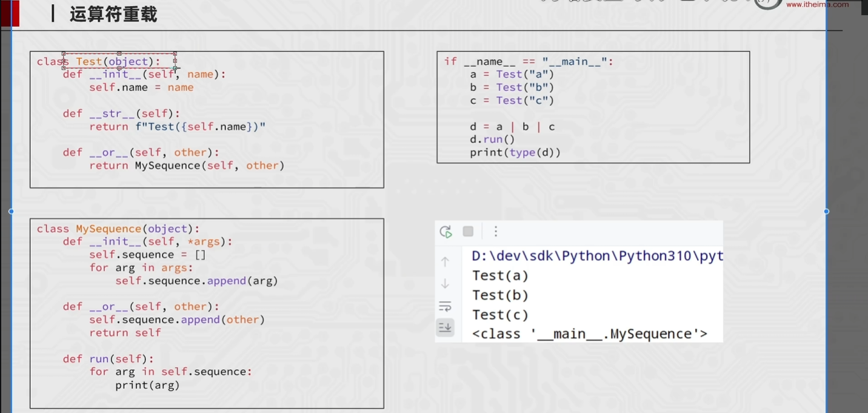Click the 'if __name__ == "__main__":' line
Image resolution: width=868 pixels, height=413 pixels.
[529, 61]
